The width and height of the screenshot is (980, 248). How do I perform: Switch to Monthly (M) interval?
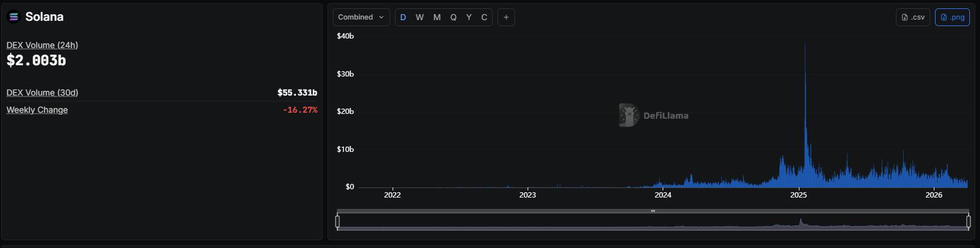pos(436,17)
